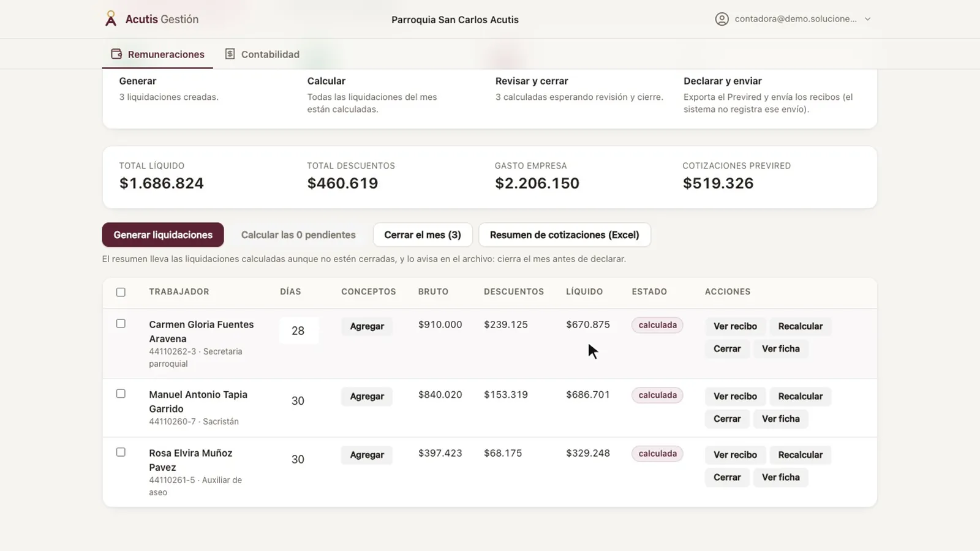Click Recalcular for Rosa Elvira Muñoz

[x=801, y=455]
